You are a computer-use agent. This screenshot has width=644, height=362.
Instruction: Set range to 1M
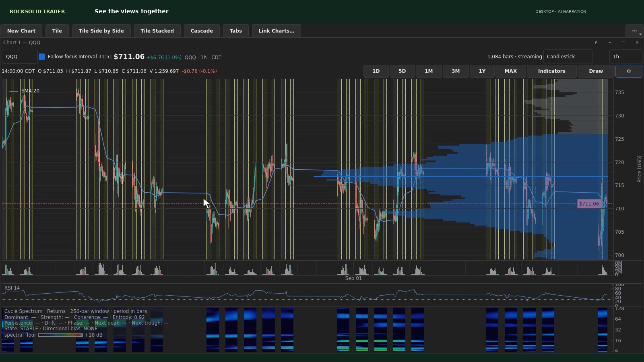pos(429,71)
